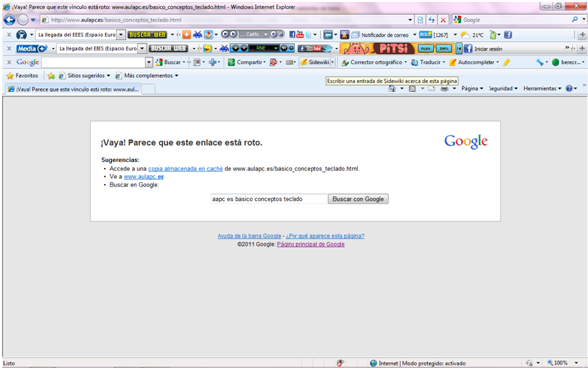Click the Google logo on Google toolbar
Image resolution: width=588 pixels, height=370 pixels.
tap(28, 62)
